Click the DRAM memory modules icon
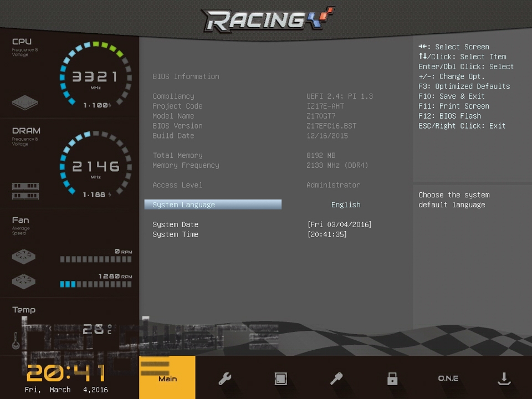Image resolution: width=532 pixels, height=399 pixels. point(25,191)
